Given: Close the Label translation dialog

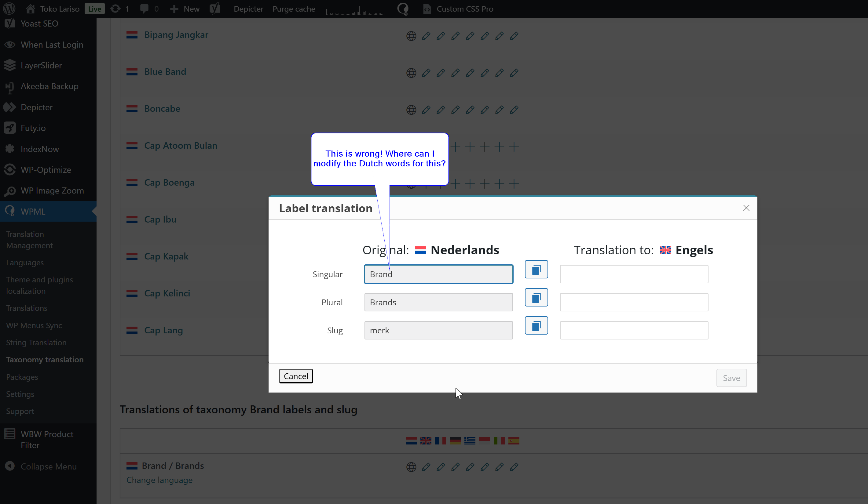Looking at the screenshot, I should pyautogui.click(x=746, y=208).
